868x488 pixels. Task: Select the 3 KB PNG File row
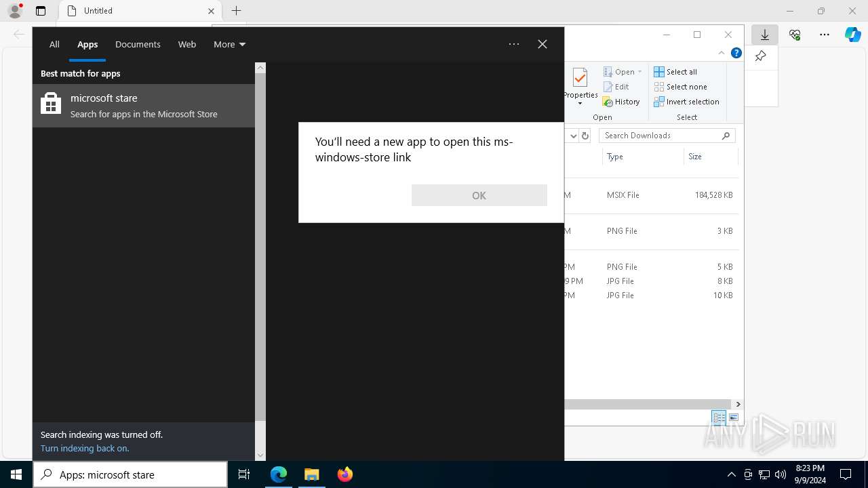click(651, 231)
